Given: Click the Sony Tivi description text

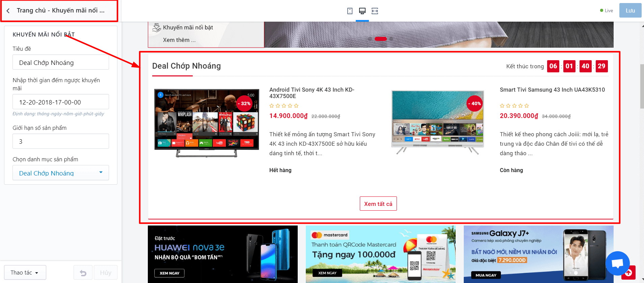Looking at the screenshot, I should 322,144.
